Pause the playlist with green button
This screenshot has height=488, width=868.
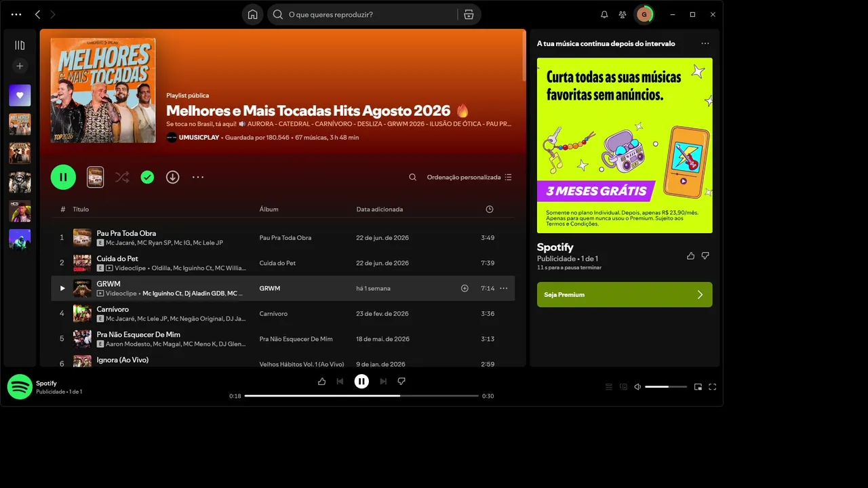point(63,177)
